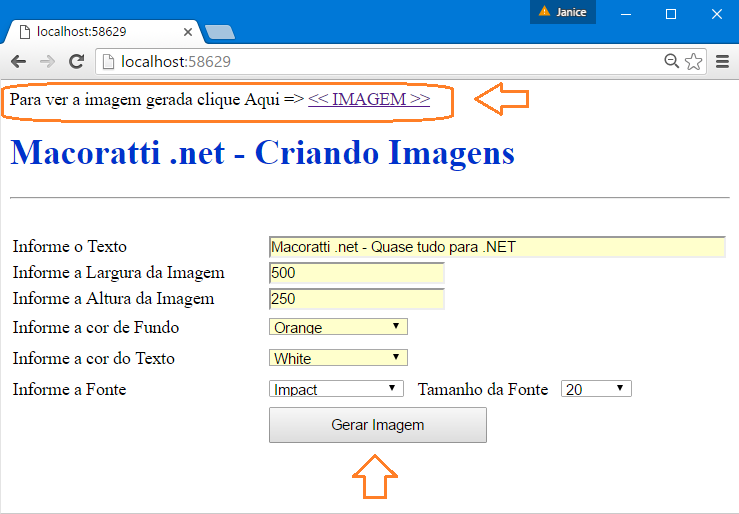Click the text Para ver a imagem gerada
This screenshot has height=514, width=739.
pyautogui.click(x=101, y=99)
